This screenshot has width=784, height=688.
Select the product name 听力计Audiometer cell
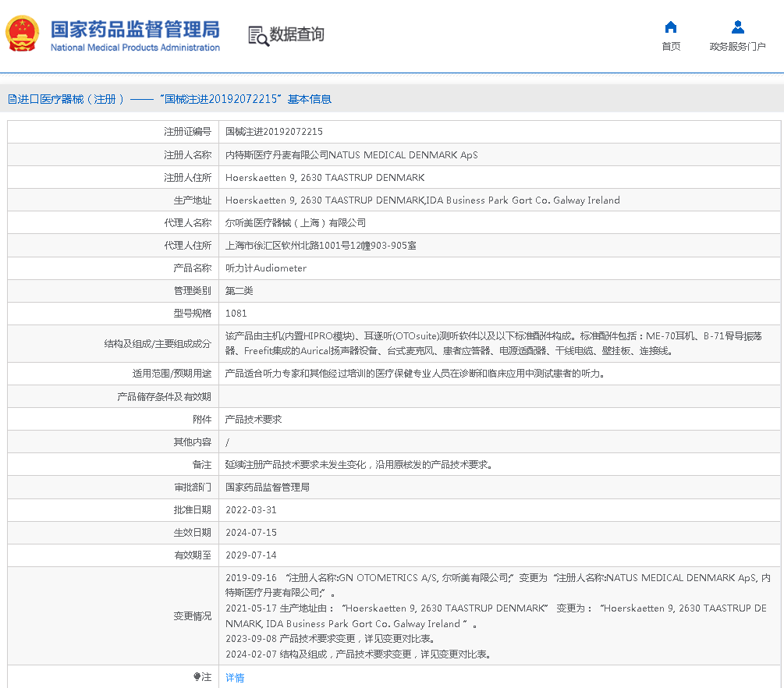pos(266,268)
